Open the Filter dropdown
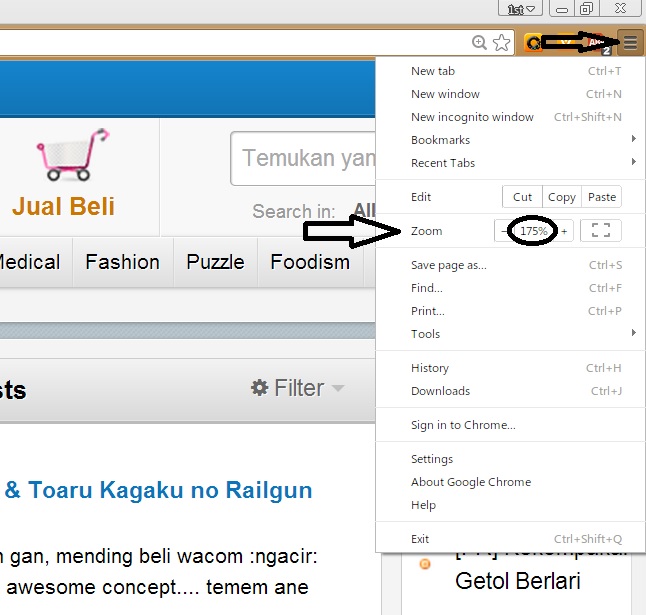Image resolution: width=646 pixels, height=615 pixels. tap(298, 388)
